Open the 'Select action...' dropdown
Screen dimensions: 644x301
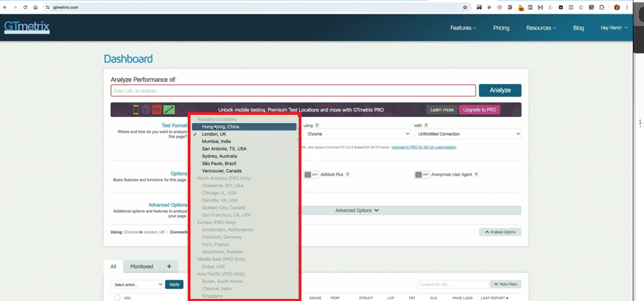[137, 285]
